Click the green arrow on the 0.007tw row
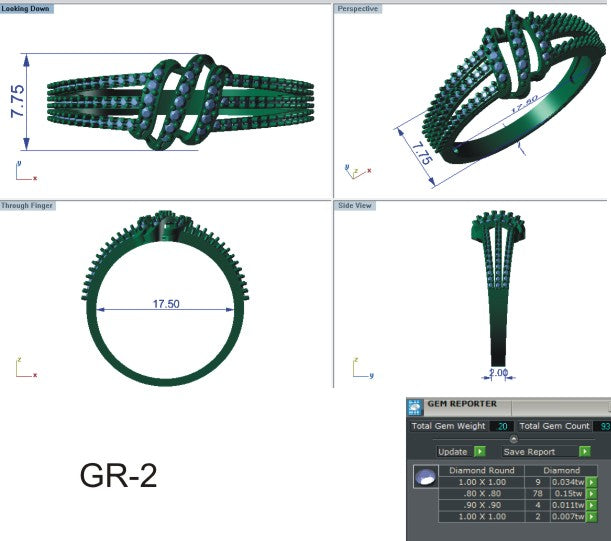 (591, 517)
